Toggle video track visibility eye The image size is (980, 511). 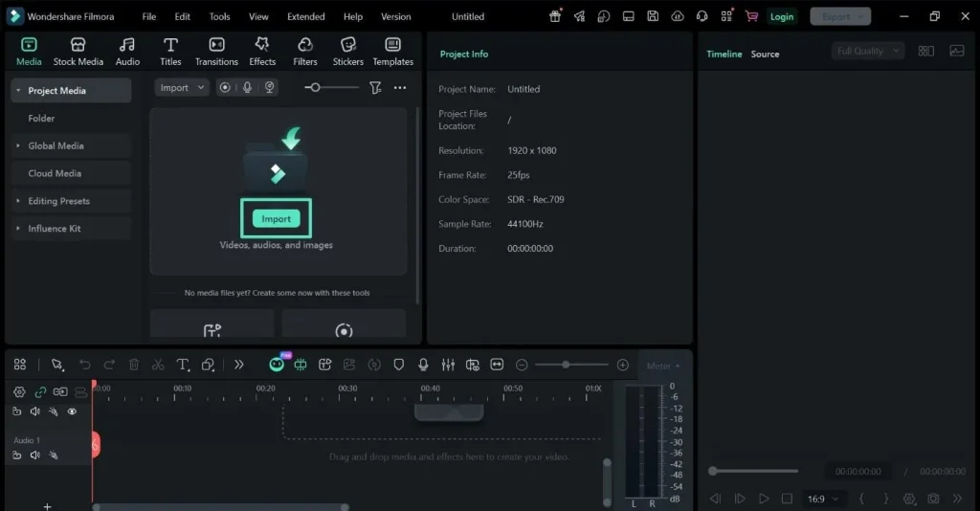[72, 411]
